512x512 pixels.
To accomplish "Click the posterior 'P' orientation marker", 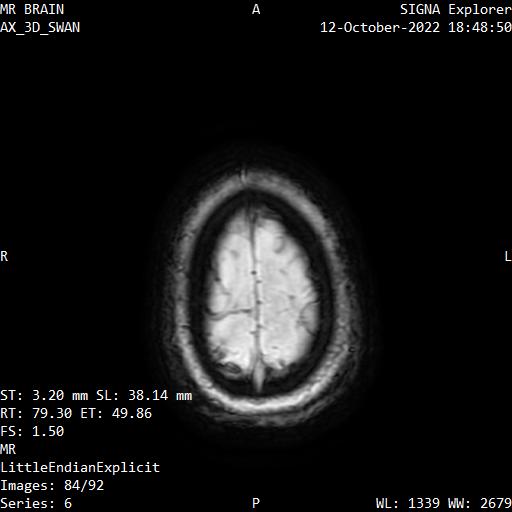I will pos(256,503).
